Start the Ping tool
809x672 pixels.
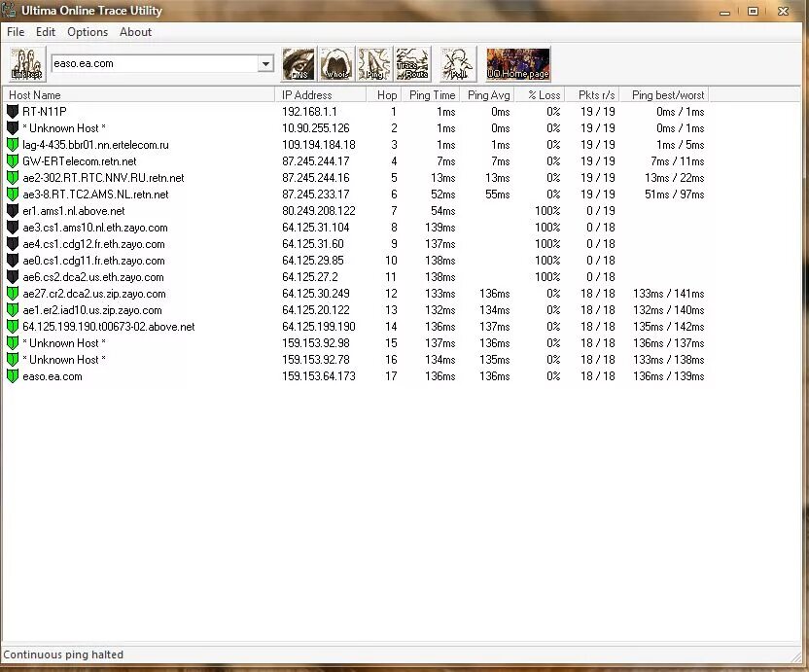[374, 64]
